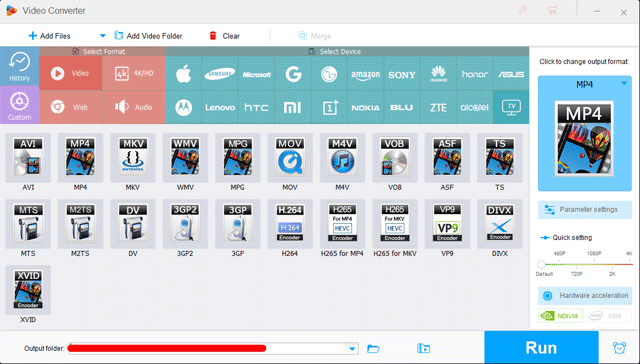Select the MKV output format icon
Screen dimensions: 640x364
click(133, 158)
